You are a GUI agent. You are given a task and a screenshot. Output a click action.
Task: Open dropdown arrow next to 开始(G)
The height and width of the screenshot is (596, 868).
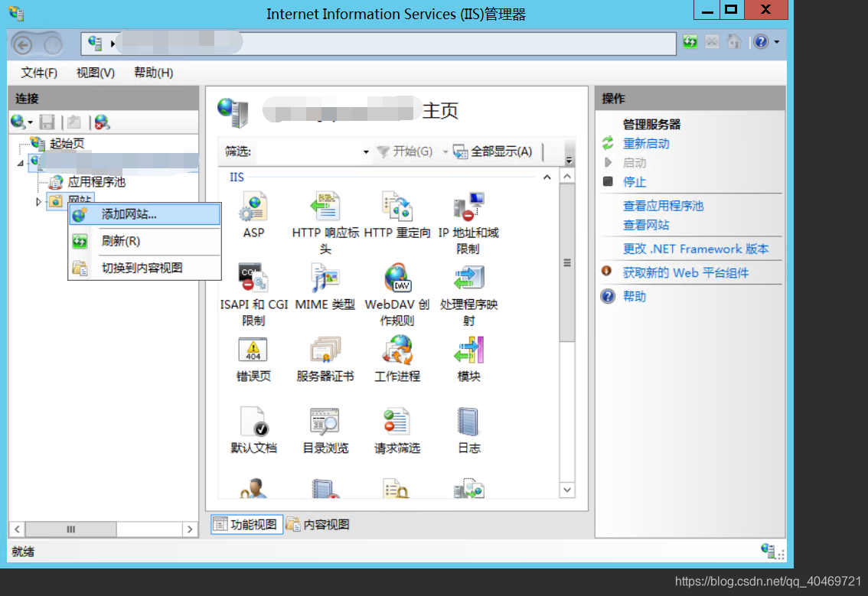pyautogui.click(x=445, y=151)
